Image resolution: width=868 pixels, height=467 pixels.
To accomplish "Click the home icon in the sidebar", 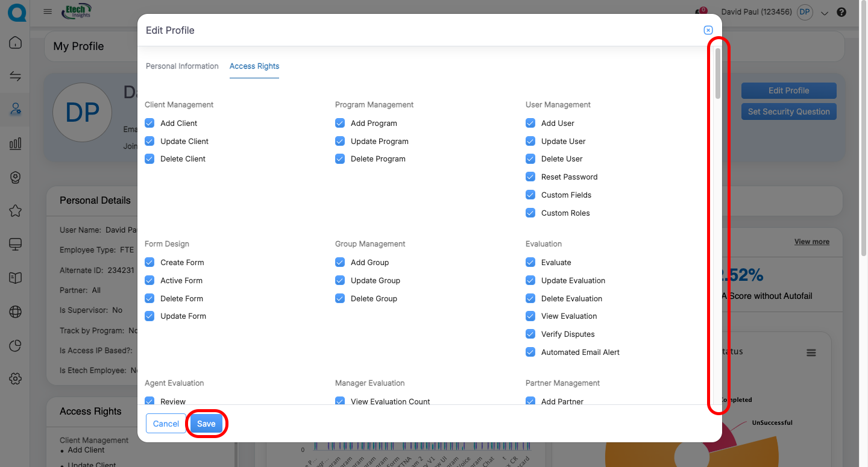I will [x=16, y=43].
